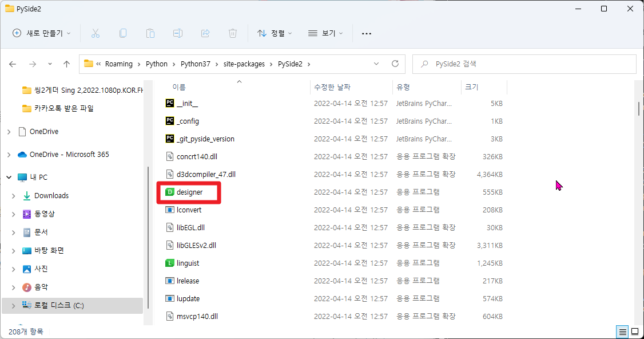
Task: Open the three-dot more options menu
Action: (367, 33)
